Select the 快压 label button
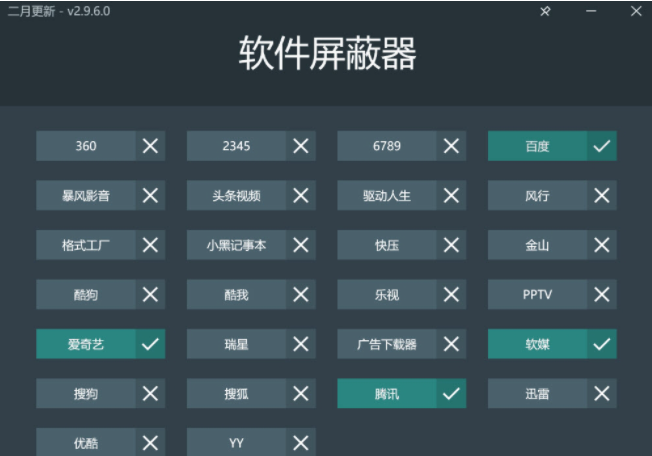Image resolution: width=652 pixels, height=456 pixels. (x=387, y=245)
